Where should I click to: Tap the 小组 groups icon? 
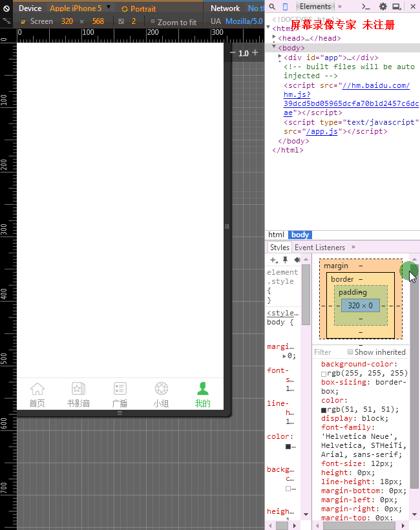(x=162, y=388)
